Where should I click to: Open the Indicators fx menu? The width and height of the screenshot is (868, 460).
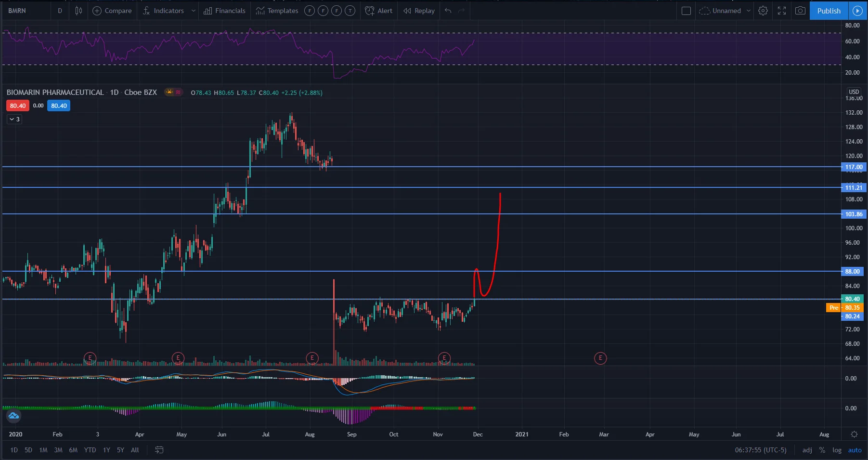coord(163,11)
